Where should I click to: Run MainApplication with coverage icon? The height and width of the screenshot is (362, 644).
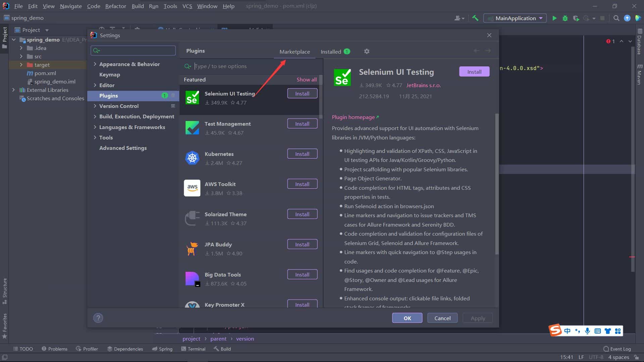click(x=576, y=18)
